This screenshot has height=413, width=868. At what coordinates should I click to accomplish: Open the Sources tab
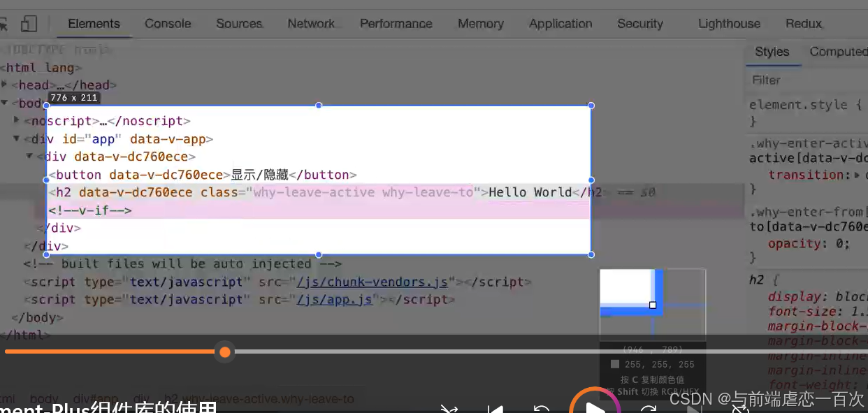click(239, 24)
